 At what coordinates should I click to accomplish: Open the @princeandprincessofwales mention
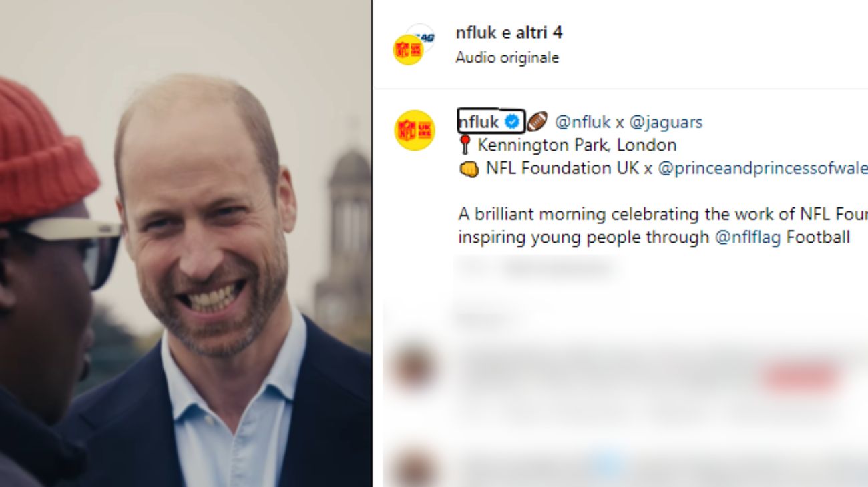coord(762,168)
